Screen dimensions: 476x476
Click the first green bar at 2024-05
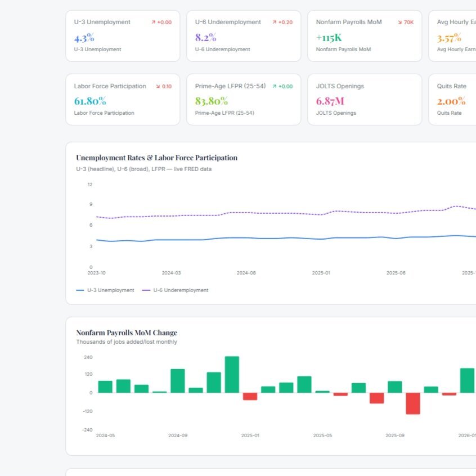coord(105,387)
